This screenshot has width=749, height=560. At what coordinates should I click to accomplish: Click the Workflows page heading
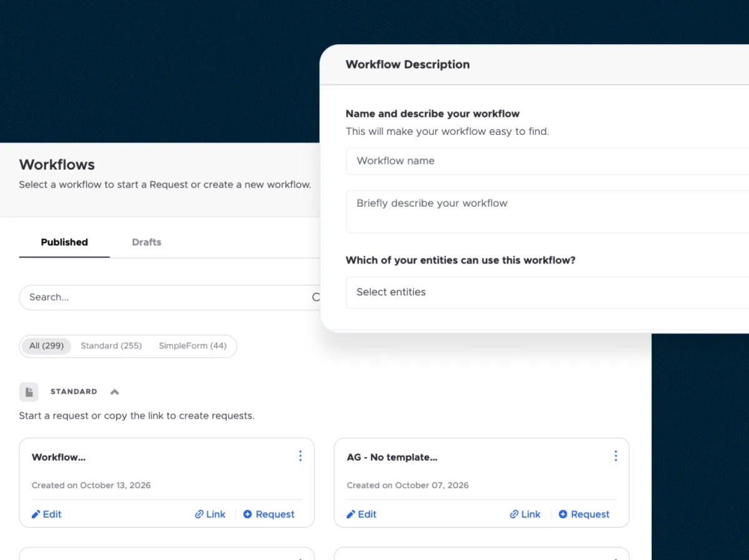click(57, 165)
